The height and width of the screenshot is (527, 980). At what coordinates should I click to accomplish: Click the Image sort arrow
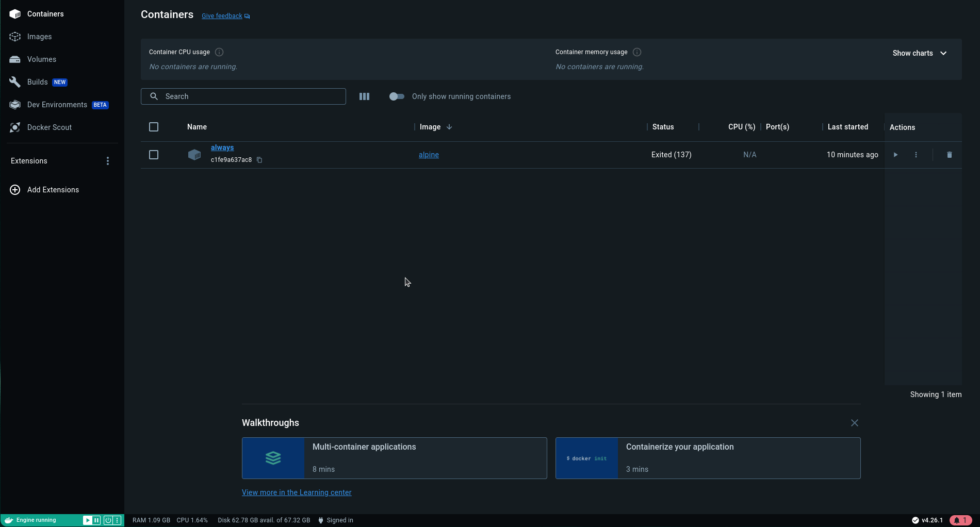[x=449, y=127]
